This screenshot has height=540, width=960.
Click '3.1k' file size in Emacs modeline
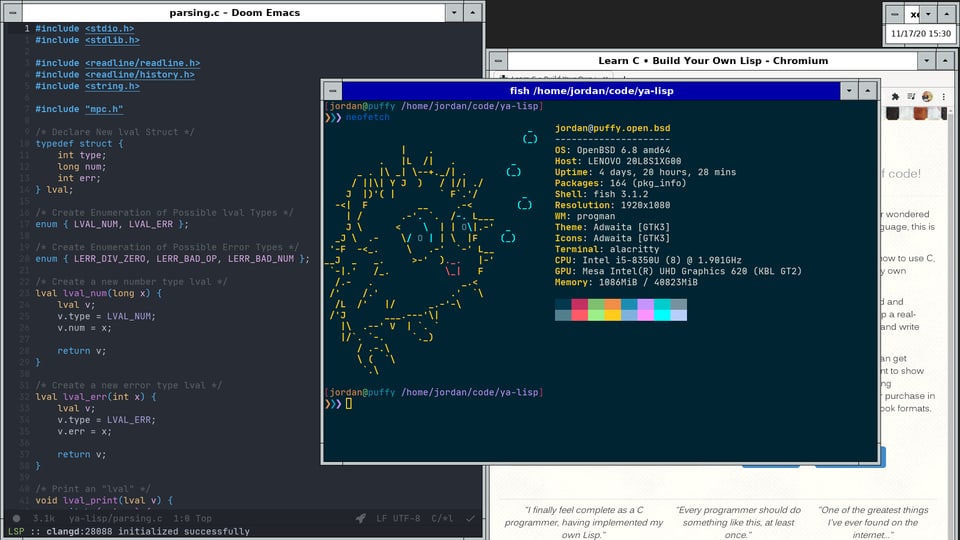pos(44,519)
